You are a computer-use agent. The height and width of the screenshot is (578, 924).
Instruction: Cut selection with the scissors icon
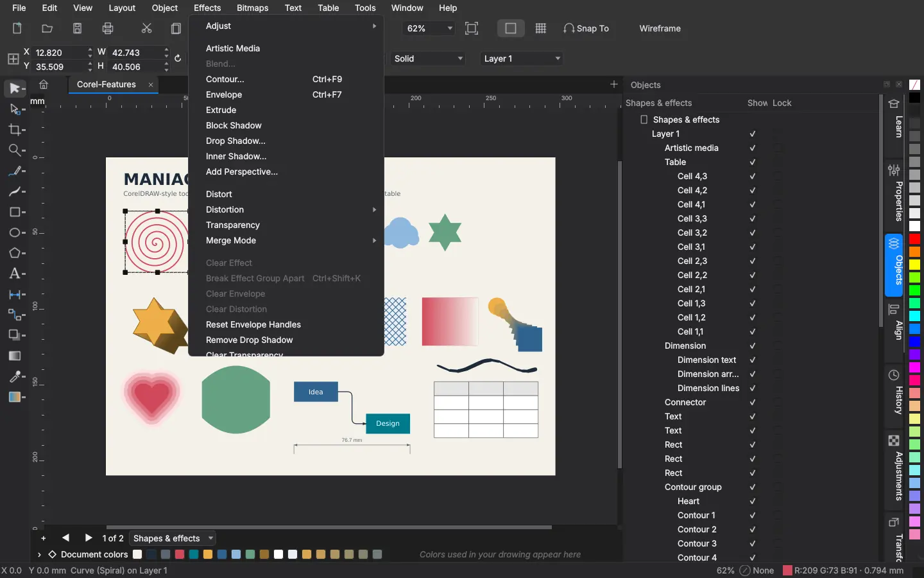point(146,28)
